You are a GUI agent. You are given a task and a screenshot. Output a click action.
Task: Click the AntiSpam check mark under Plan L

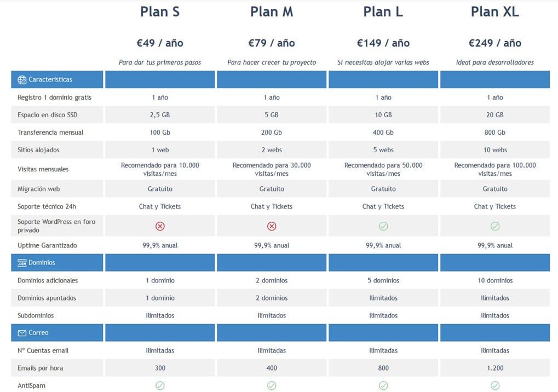tap(383, 385)
